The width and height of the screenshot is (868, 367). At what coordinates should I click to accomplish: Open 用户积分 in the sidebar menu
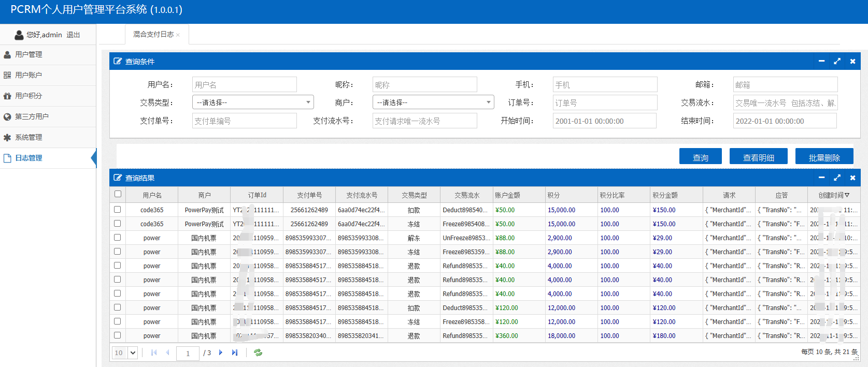point(29,96)
